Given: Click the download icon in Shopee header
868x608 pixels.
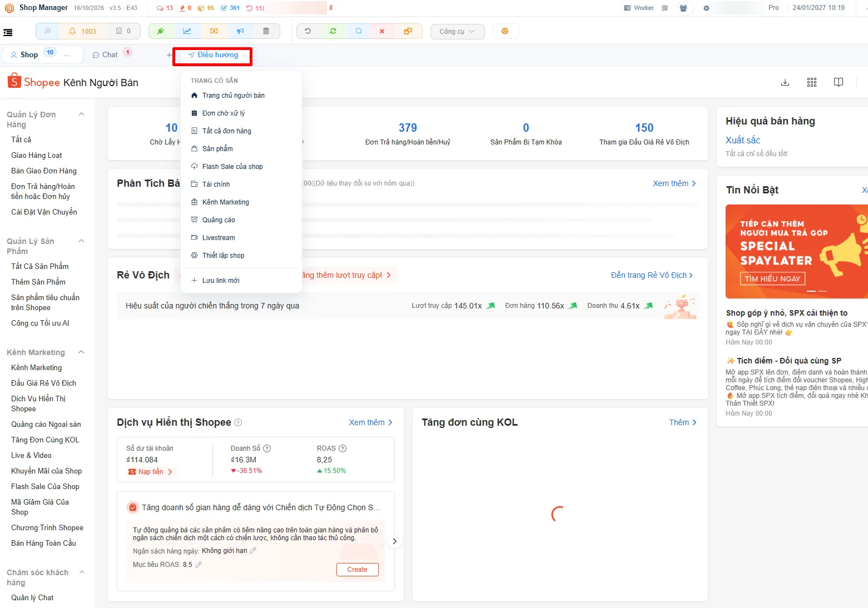Looking at the screenshot, I should coord(785,82).
